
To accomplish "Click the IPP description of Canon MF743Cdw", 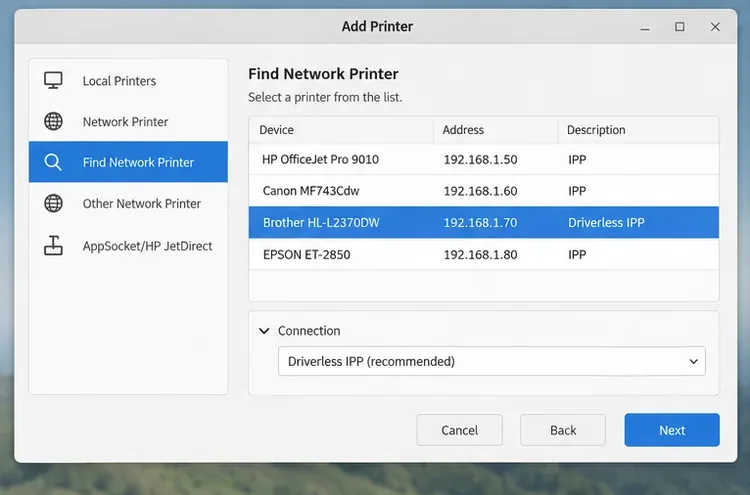I will coord(577,191).
